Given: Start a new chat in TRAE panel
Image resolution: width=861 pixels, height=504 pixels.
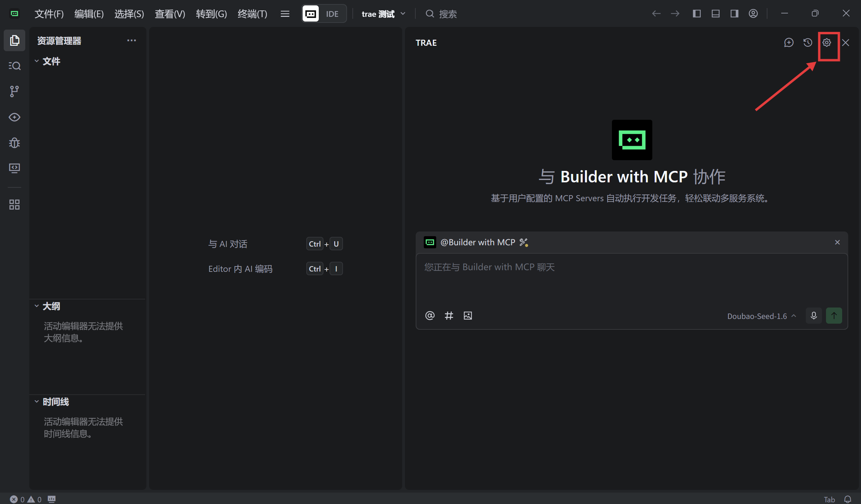Looking at the screenshot, I should (789, 43).
